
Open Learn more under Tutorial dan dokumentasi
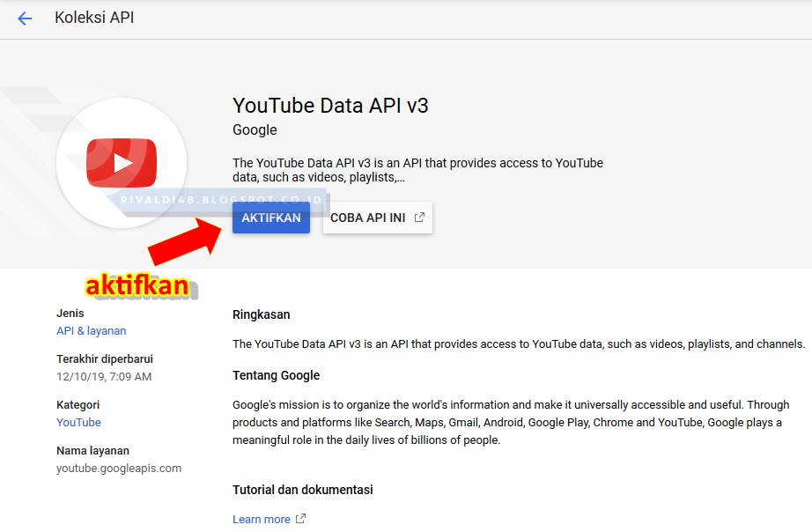261,519
